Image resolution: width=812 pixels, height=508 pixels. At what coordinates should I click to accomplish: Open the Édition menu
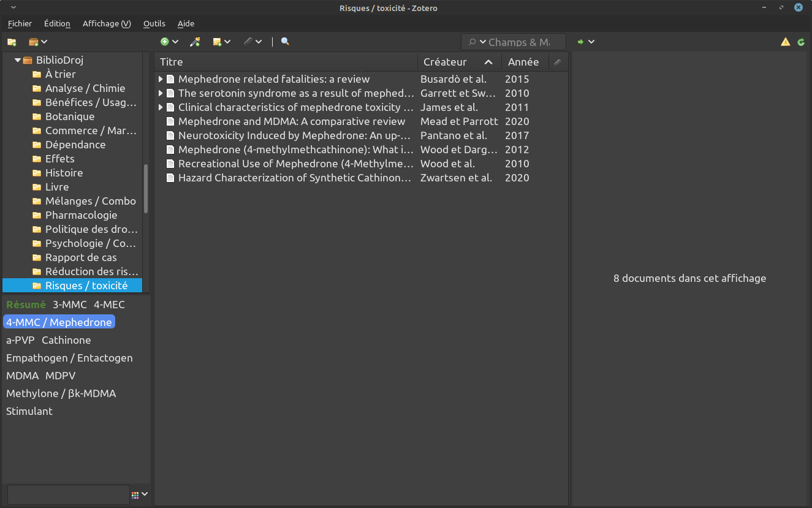tap(57, 23)
